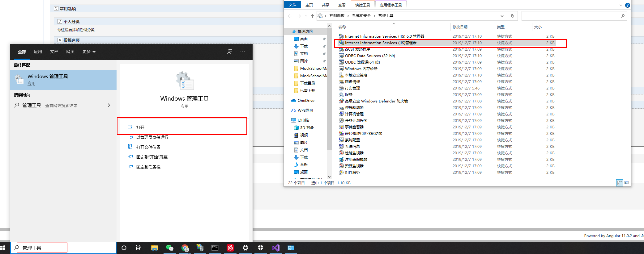
Task: Expand the chevron after 控制面板 breadcrumb
Action: 348,16
